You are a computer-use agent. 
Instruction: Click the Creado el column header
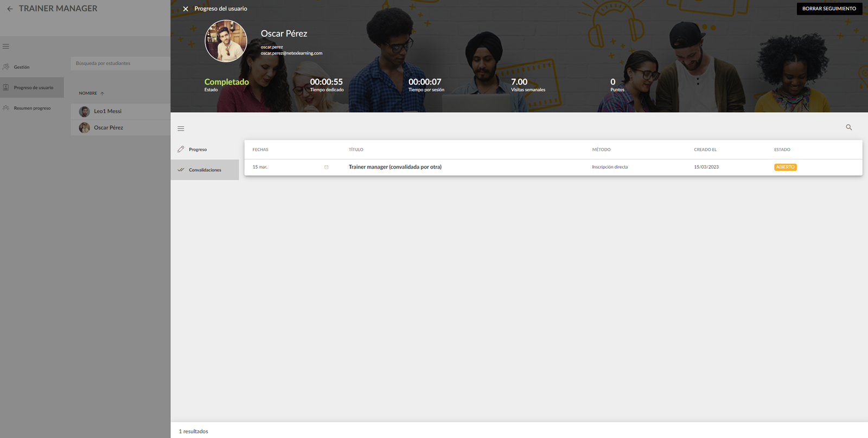[705, 150]
